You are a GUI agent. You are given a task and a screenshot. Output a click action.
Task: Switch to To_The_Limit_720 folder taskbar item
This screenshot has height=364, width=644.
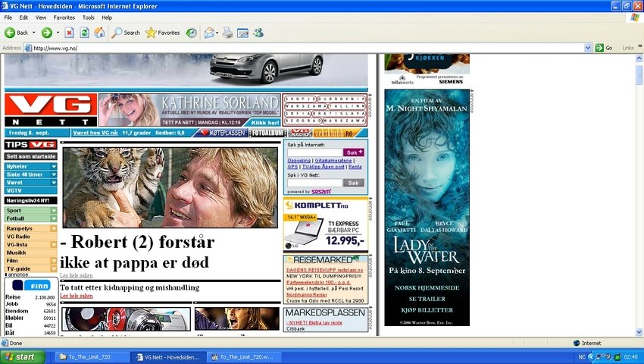pos(93,357)
